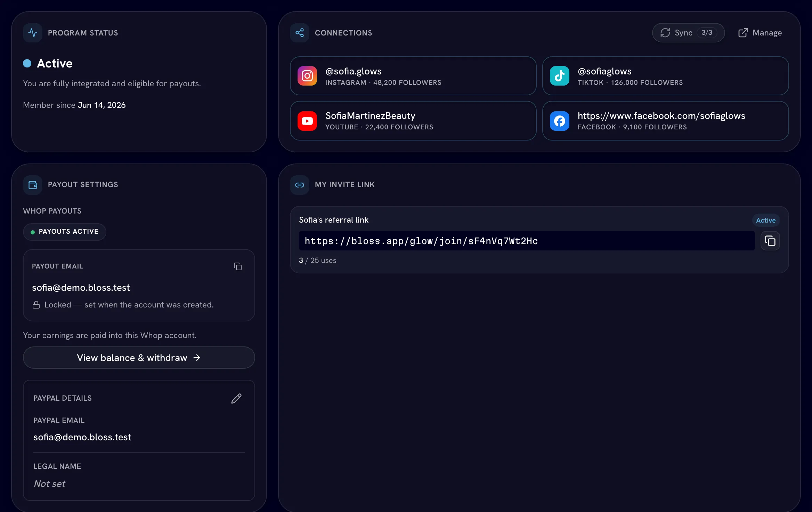Open the @sofiaglows TikTok card

pos(666,76)
